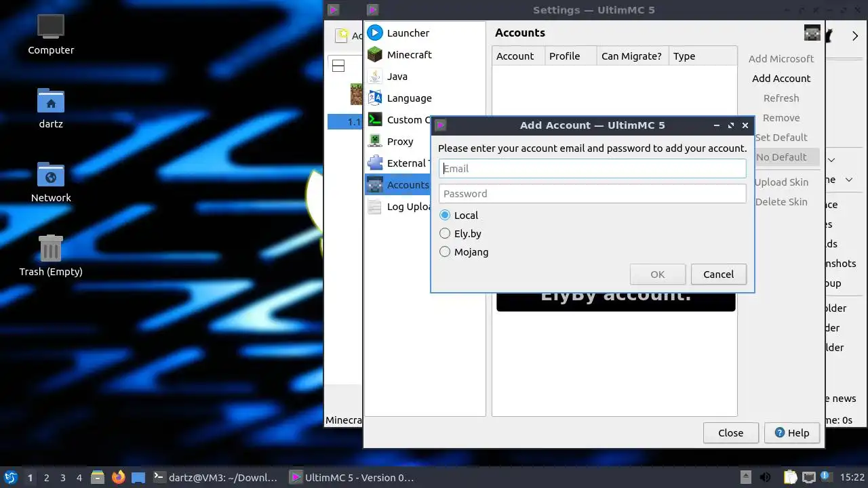
Task: Open the Java settings page
Action: [425, 76]
